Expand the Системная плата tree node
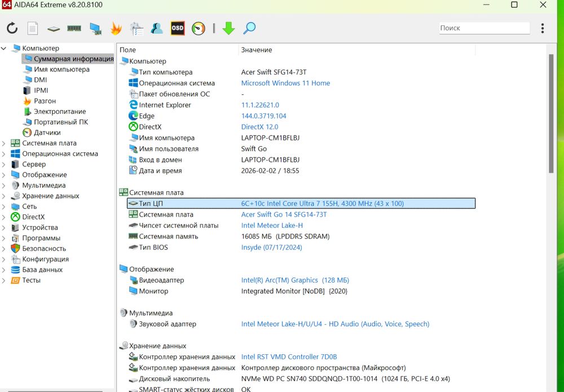 [x=3, y=143]
